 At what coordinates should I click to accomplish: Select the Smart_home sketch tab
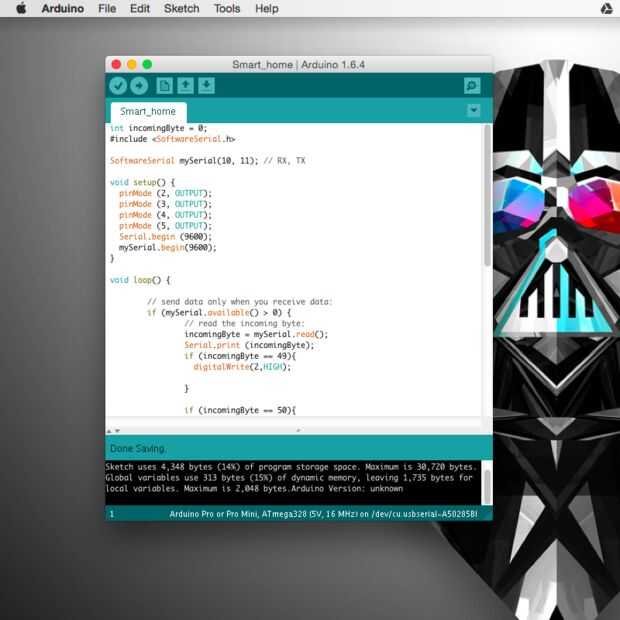pos(148,112)
